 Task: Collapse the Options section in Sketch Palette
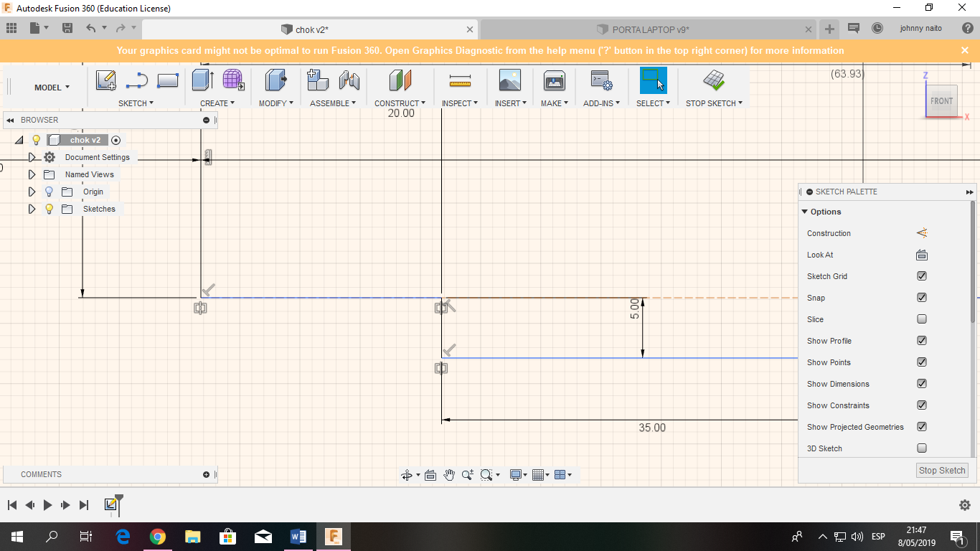(805, 212)
